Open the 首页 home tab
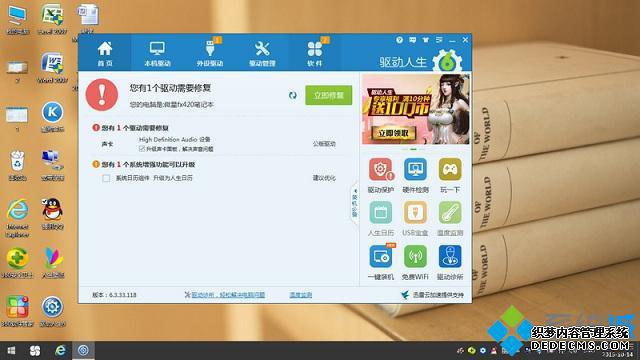This screenshot has width=640, height=360. (x=105, y=53)
